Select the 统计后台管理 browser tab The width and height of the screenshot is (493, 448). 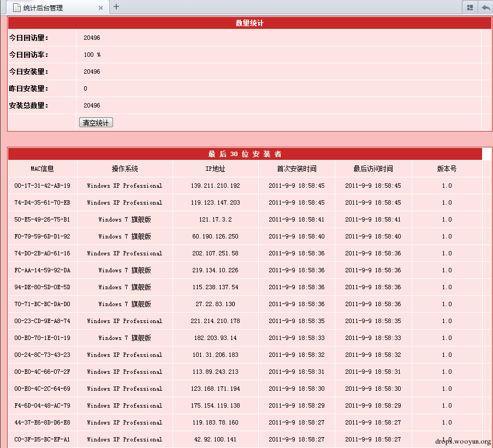pos(58,8)
